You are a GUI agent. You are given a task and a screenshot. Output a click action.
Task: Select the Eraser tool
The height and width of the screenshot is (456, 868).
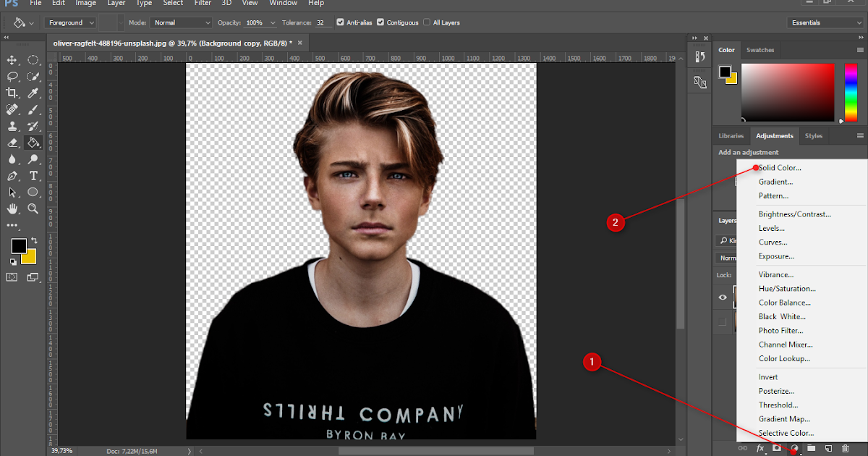(12, 143)
